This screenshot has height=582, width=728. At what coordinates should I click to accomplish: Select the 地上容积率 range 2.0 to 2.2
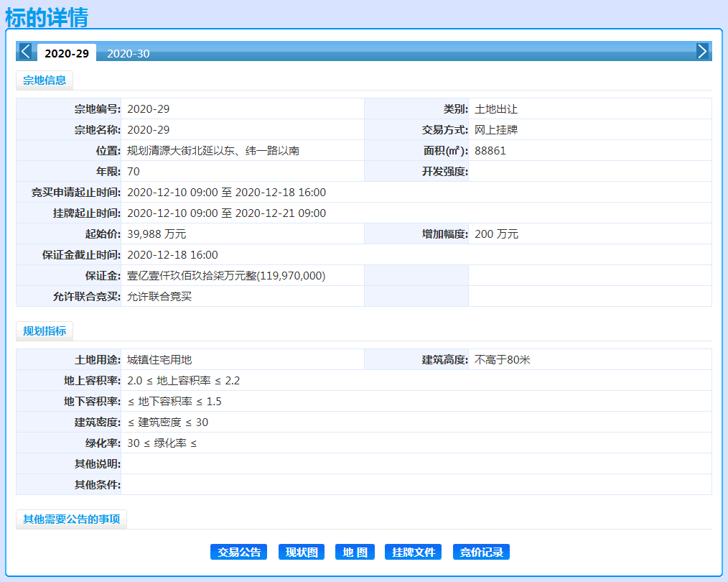click(183, 381)
